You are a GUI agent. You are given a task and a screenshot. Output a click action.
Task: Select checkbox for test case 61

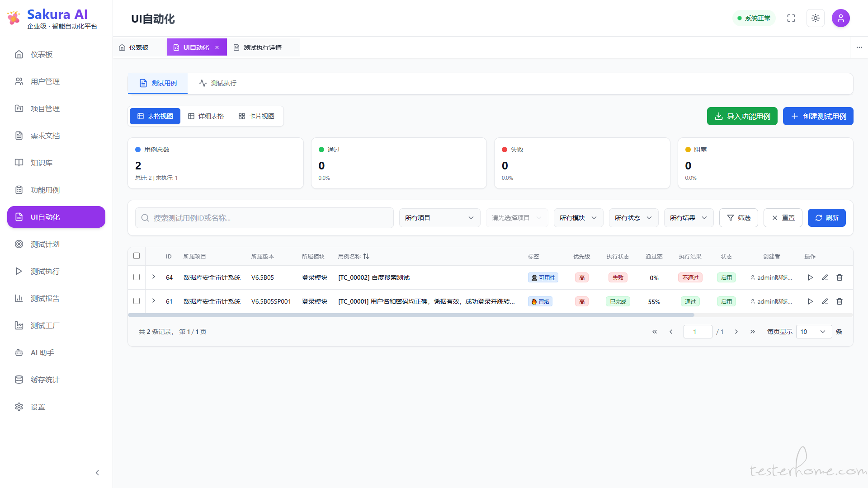(137, 301)
